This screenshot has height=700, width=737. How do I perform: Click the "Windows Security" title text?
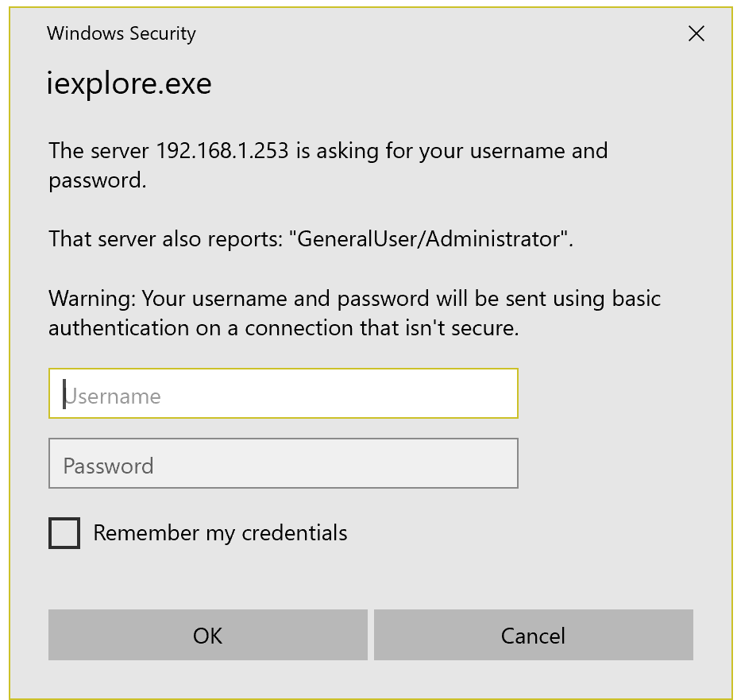(x=121, y=33)
